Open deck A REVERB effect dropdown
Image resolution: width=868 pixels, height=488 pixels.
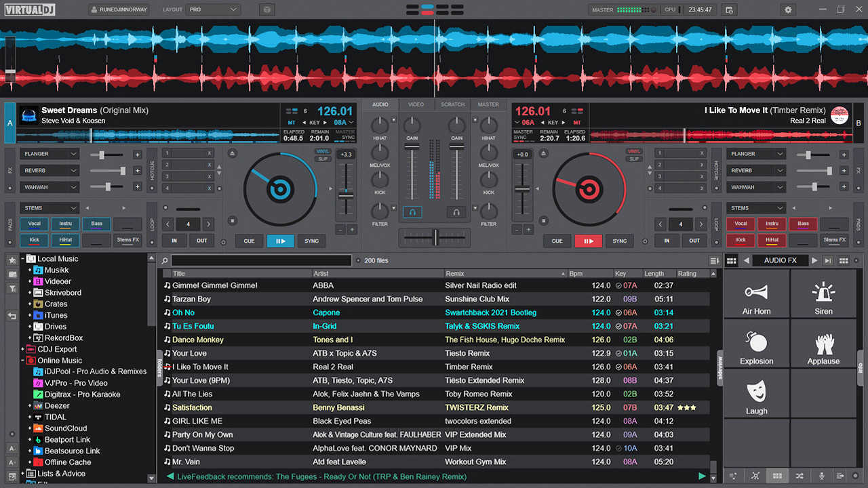pos(49,170)
